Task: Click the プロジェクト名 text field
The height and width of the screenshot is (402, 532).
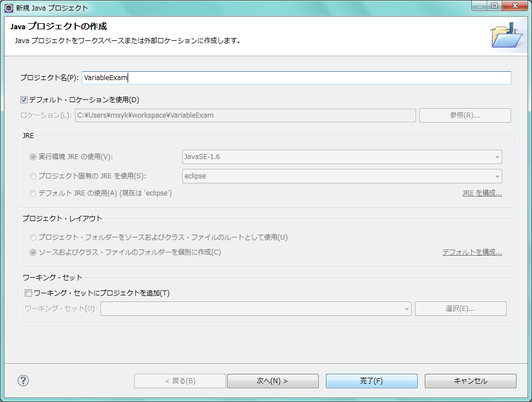Action: [x=296, y=78]
